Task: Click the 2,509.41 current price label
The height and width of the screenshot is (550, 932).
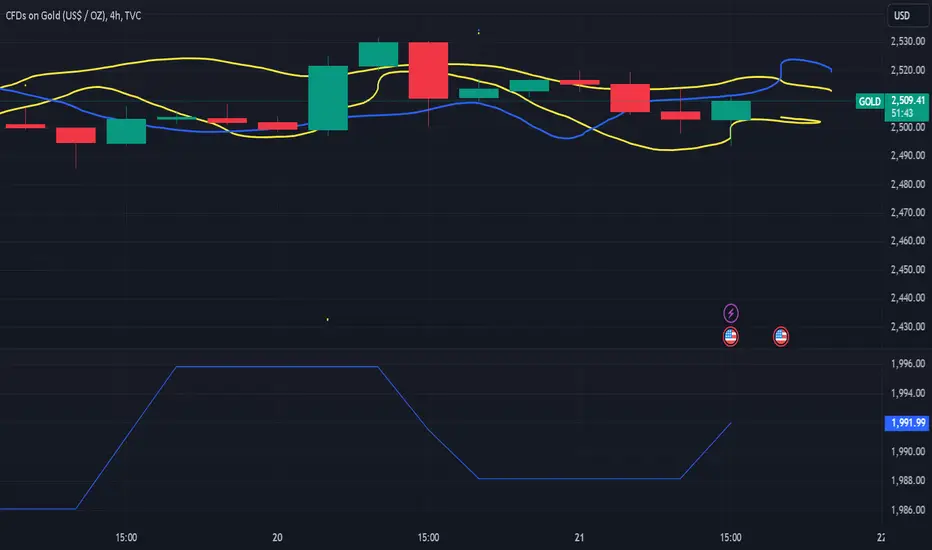Action: [908, 100]
